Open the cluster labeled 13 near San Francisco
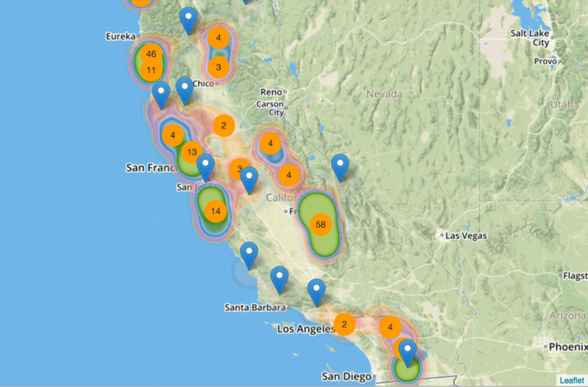588x387 pixels. coord(192,153)
